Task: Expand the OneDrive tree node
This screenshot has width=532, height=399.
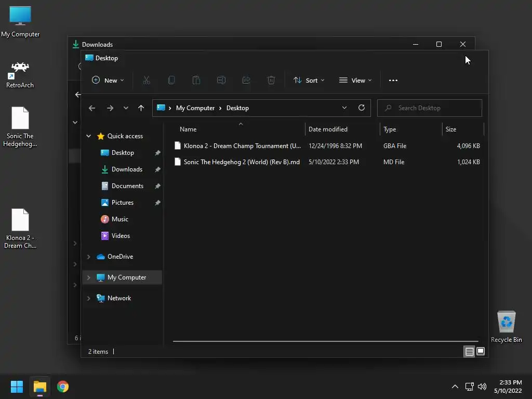Action: tap(88, 257)
